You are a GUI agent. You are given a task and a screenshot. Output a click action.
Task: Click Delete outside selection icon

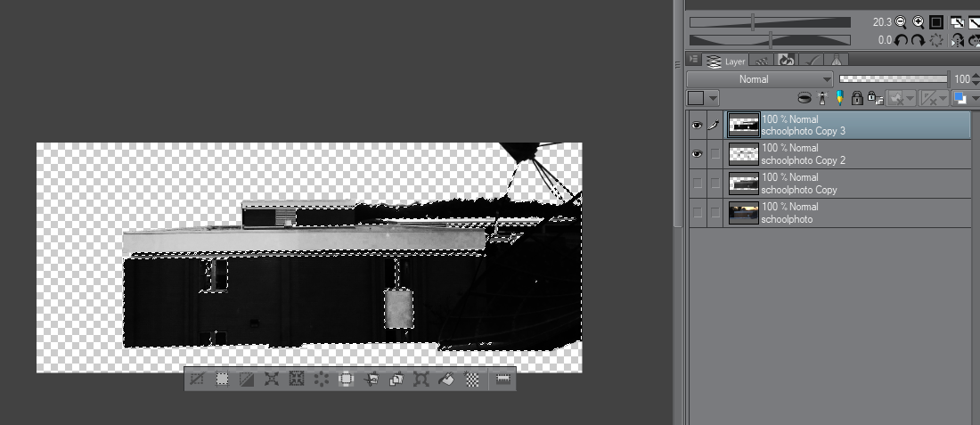(x=347, y=379)
